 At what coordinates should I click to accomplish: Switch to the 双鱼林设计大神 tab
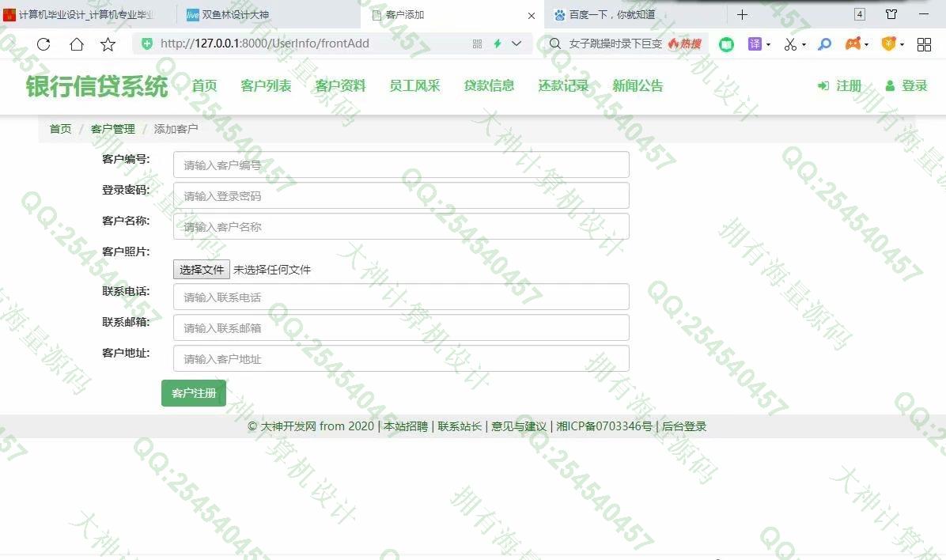pos(269,14)
